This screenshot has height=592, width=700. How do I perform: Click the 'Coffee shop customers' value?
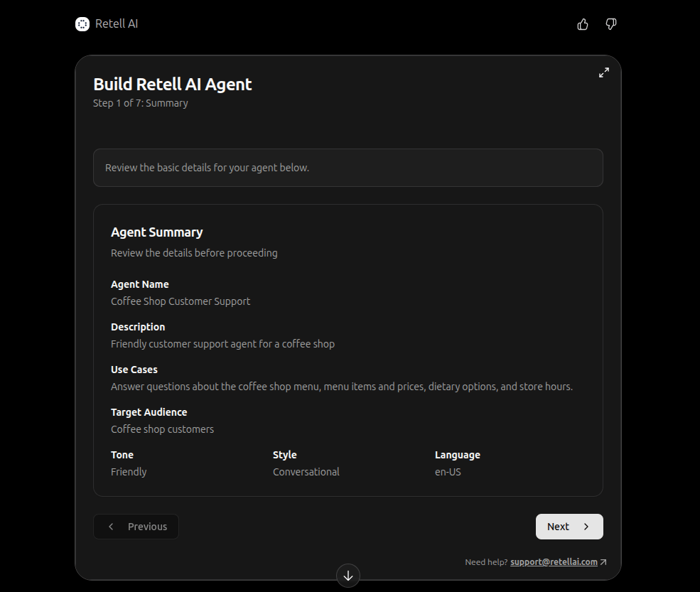point(163,429)
